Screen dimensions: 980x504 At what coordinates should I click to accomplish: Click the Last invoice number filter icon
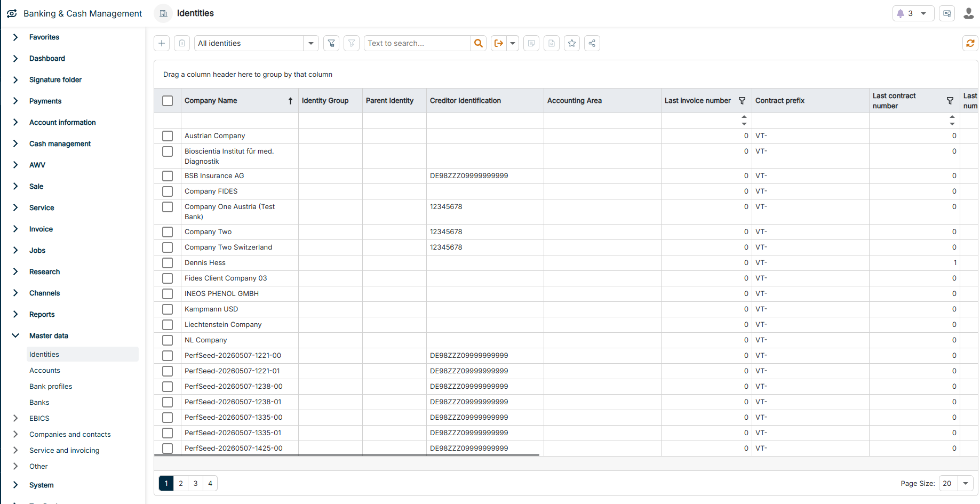pos(742,100)
